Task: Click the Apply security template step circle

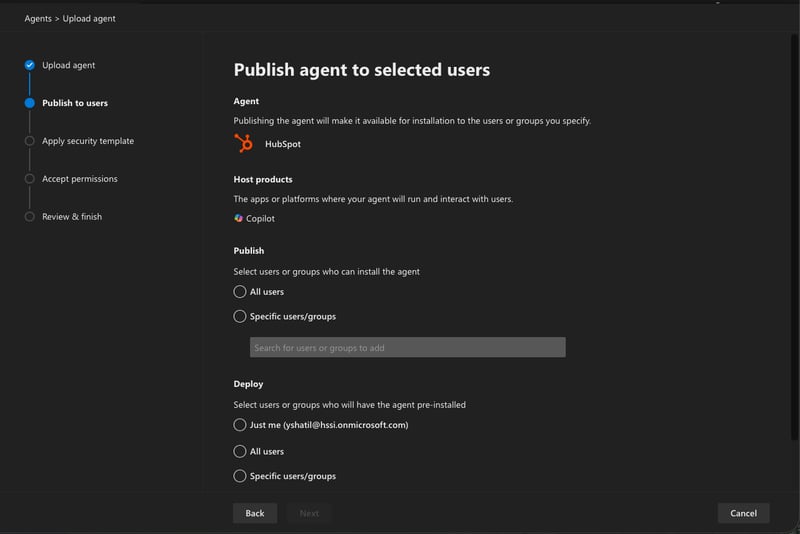Action: tap(30, 141)
